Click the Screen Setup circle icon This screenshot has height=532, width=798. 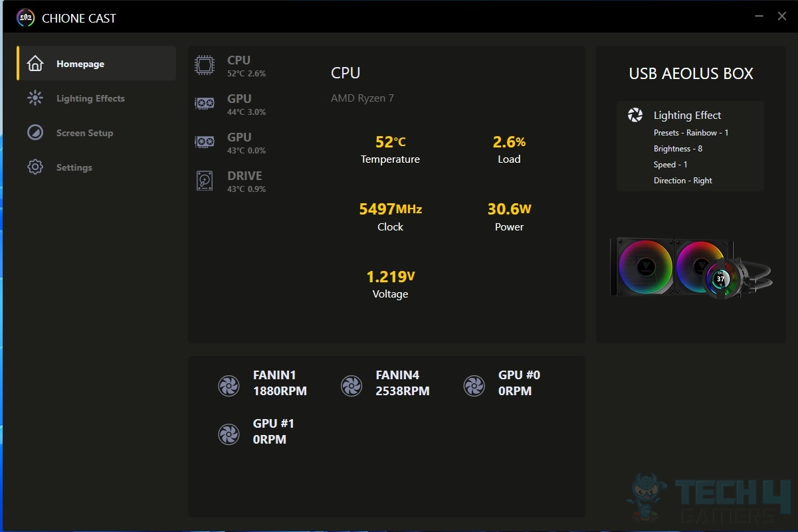[x=35, y=133]
